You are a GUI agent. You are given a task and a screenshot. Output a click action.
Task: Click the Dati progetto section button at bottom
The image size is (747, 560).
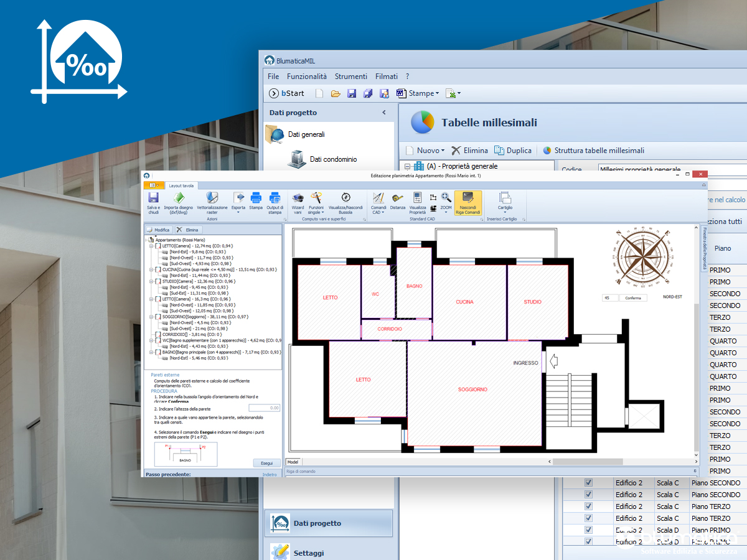tap(329, 523)
